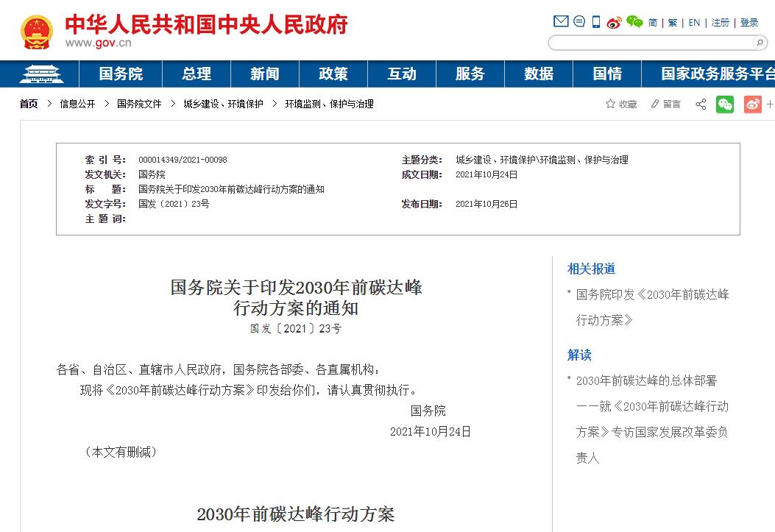Go to 首页 breadcrumb
Viewport: 775px width, 532px height.
(x=29, y=104)
